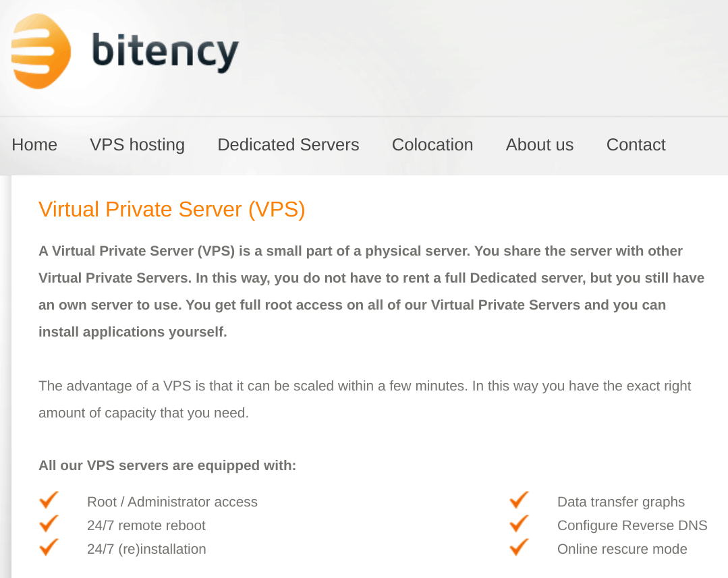The width and height of the screenshot is (728, 578).
Task: Open the Home menu item
Action: click(x=34, y=145)
